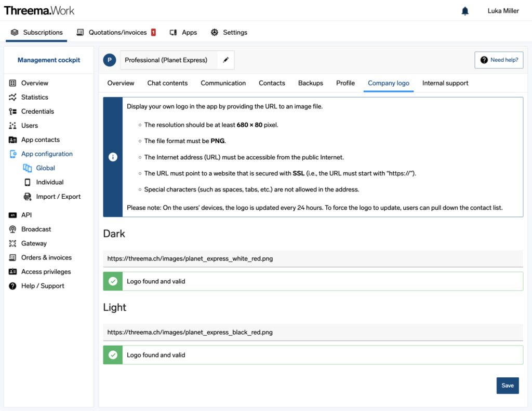Image resolution: width=532 pixels, height=411 pixels.
Task: Switch to the Chat contents tab
Action: (x=167, y=83)
